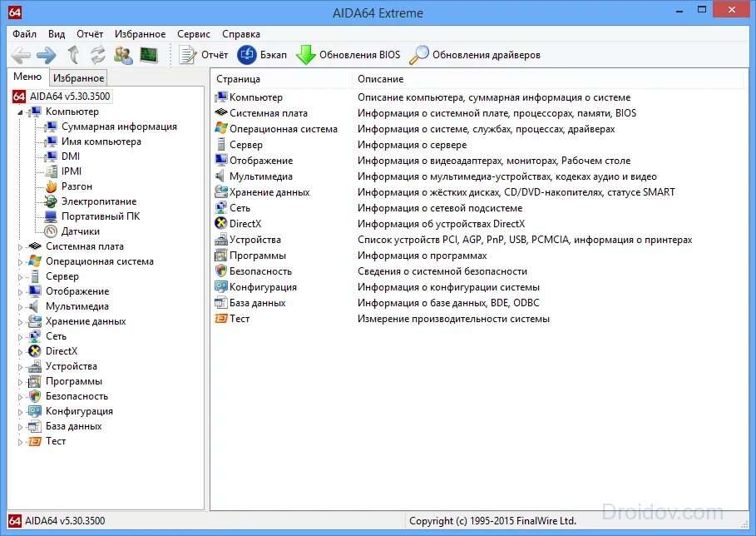Click the Отчёт report toolbar button
The height and width of the screenshot is (536, 756).
tap(203, 55)
